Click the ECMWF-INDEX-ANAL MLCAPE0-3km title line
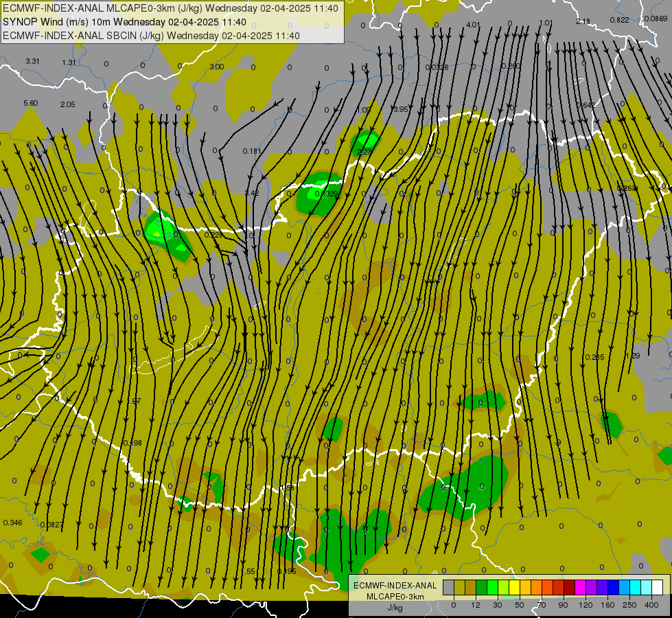This screenshot has height=618, width=672. click(x=170, y=8)
